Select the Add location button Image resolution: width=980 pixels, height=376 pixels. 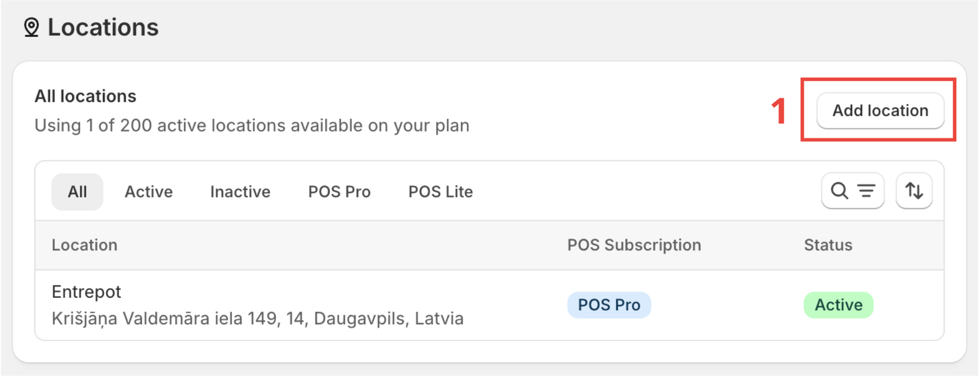tap(880, 110)
